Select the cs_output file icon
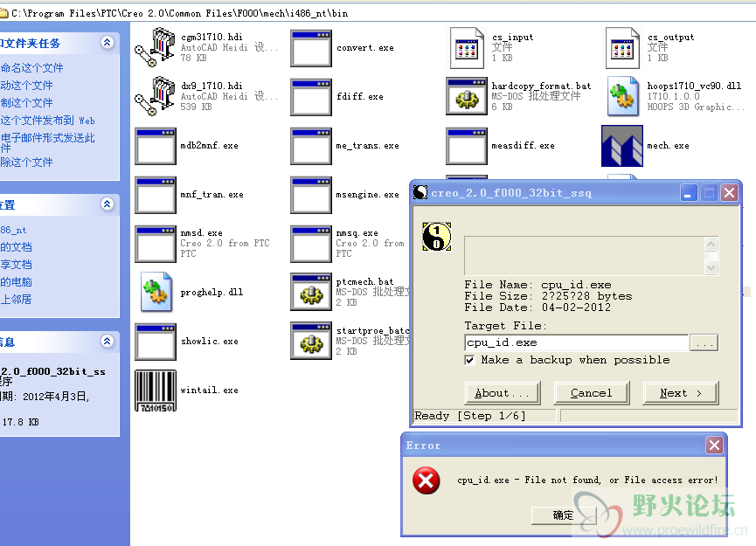The height and width of the screenshot is (546, 756). pos(622,48)
